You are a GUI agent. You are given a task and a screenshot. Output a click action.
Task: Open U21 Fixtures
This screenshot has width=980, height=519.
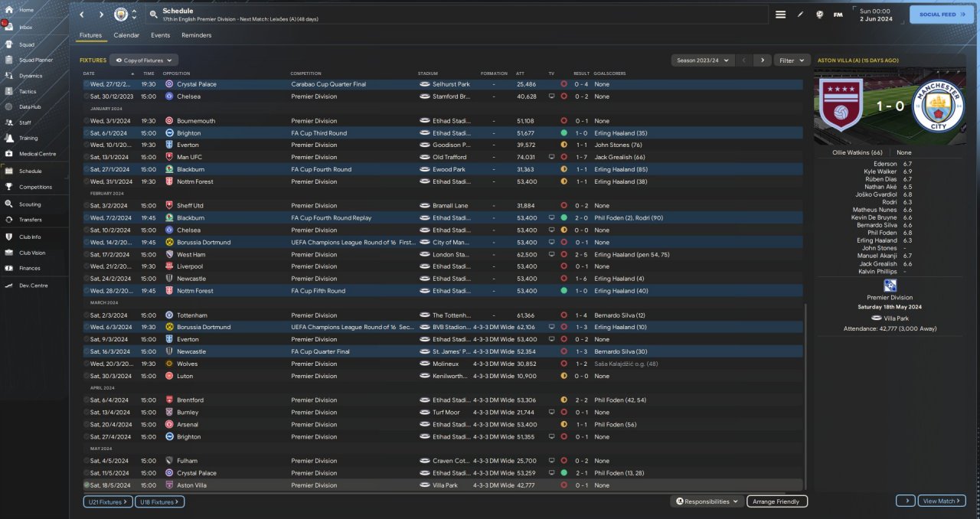(107, 501)
